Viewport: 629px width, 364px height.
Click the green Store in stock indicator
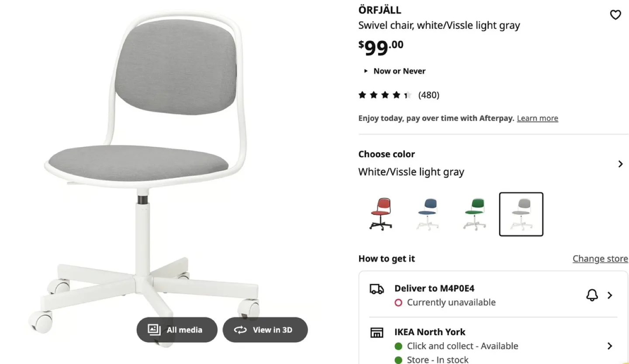coord(398,360)
